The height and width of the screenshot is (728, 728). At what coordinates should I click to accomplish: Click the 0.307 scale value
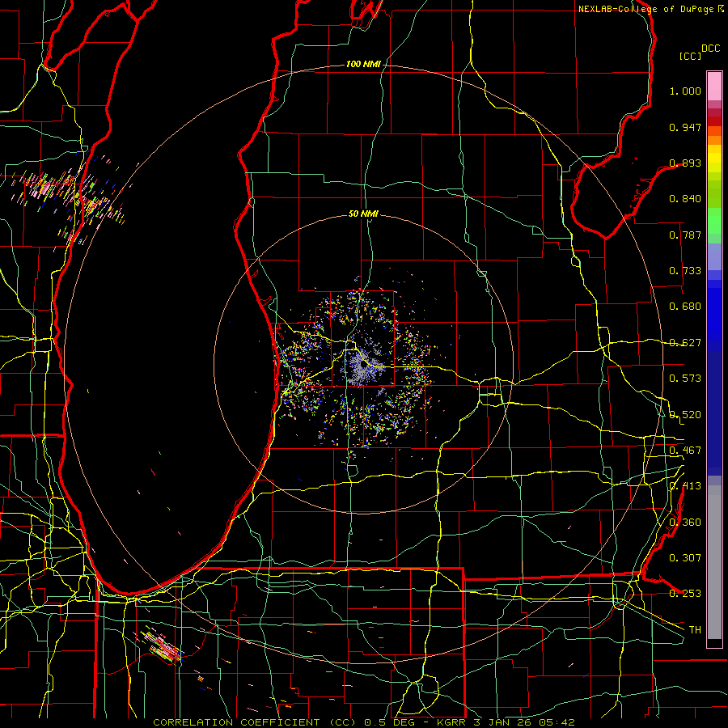(x=685, y=557)
